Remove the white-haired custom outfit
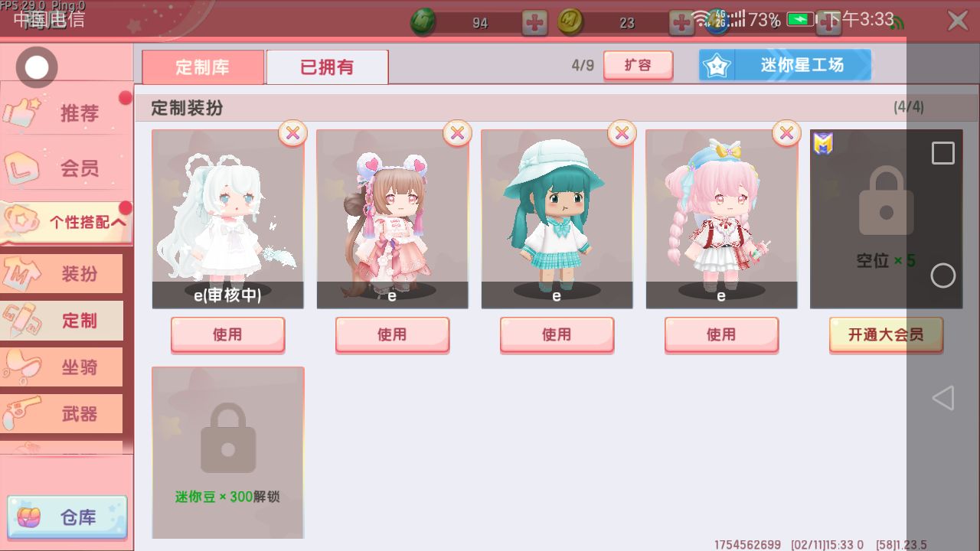This screenshot has height=551, width=980. click(x=292, y=133)
